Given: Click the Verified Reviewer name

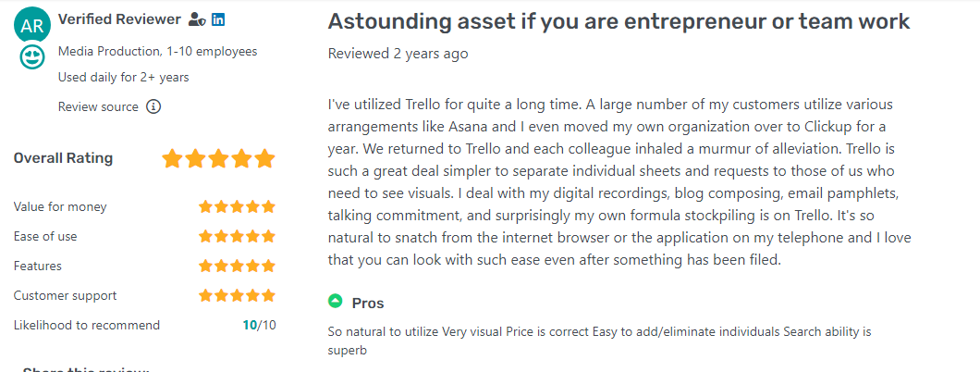Looking at the screenshot, I should 118,19.
